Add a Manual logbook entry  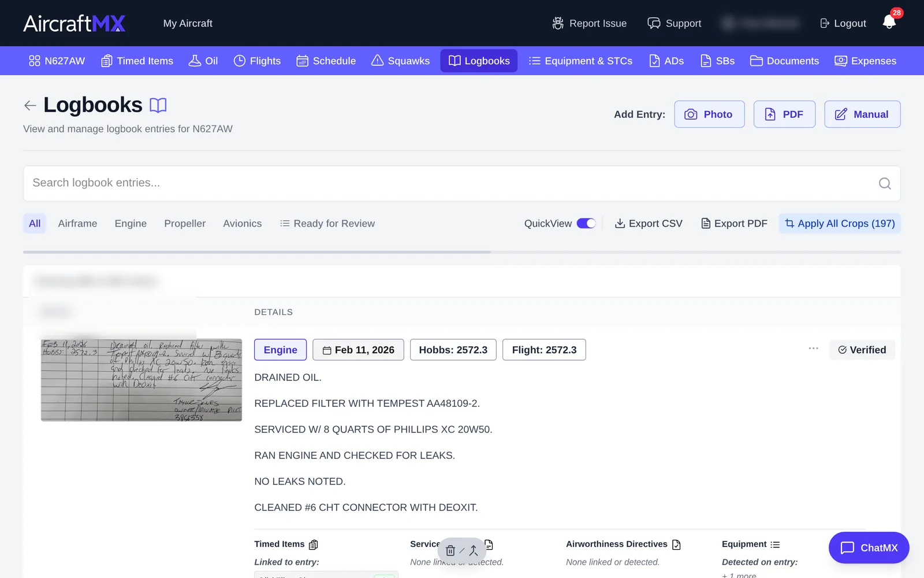coord(862,114)
